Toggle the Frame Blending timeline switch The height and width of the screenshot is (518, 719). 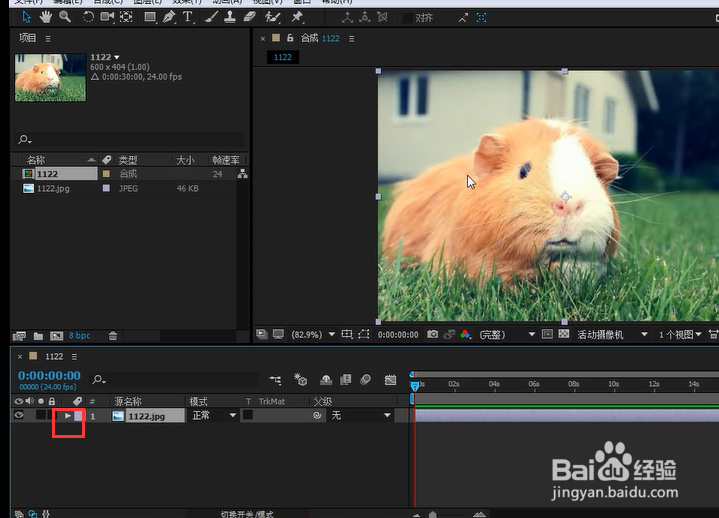[345, 380]
